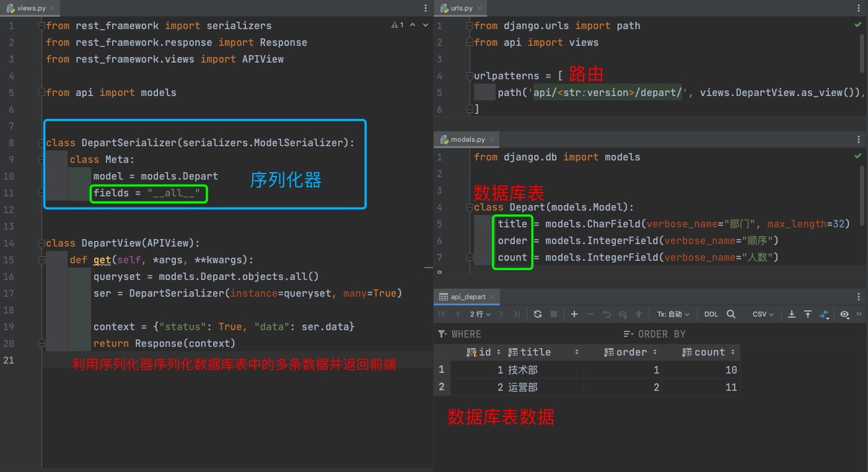
Task: Click the reload data icon in table toolbar
Action: [537, 314]
